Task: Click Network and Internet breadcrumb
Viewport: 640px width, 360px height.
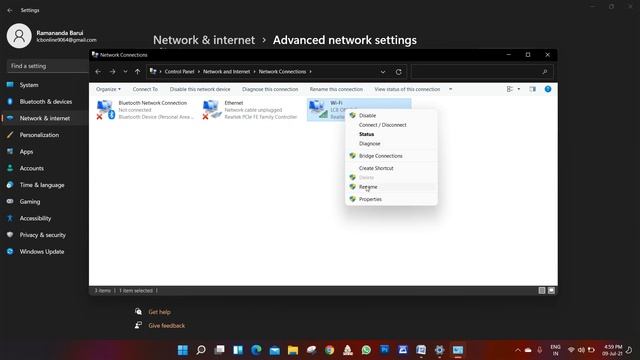Action: click(x=226, y=71)
